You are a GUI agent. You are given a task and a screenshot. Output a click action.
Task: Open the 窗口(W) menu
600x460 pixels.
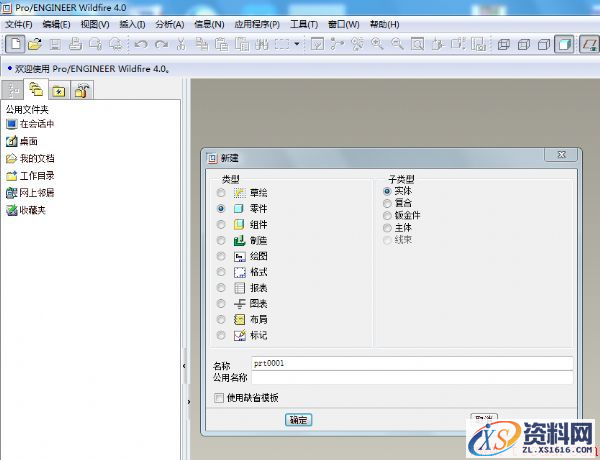click(344, 24)
